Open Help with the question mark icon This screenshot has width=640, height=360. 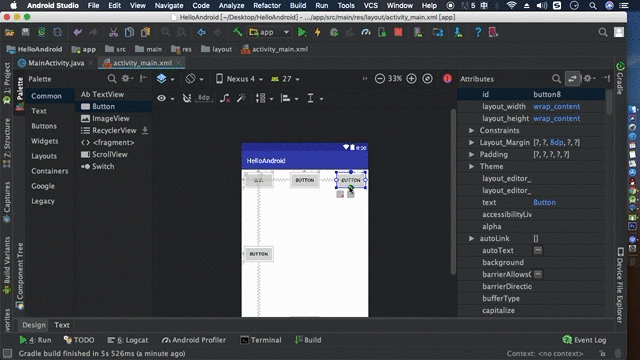click(x=478, y=32)
